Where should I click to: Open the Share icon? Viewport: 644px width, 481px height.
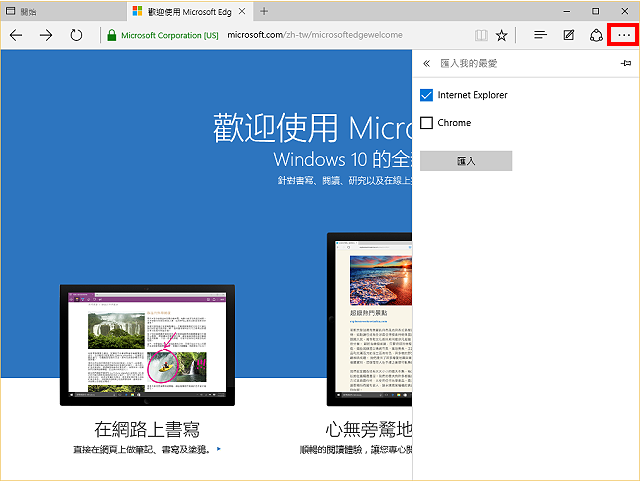[596, 35]
